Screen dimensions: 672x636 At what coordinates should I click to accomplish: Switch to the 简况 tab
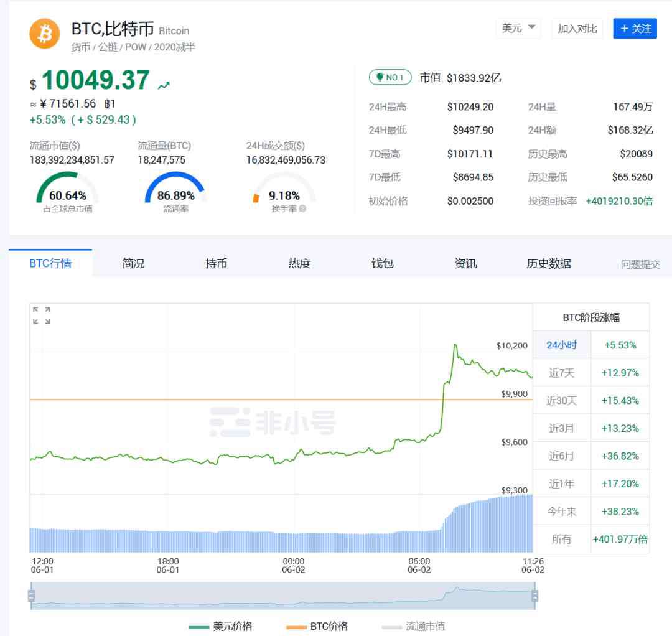tap(133, 263)
